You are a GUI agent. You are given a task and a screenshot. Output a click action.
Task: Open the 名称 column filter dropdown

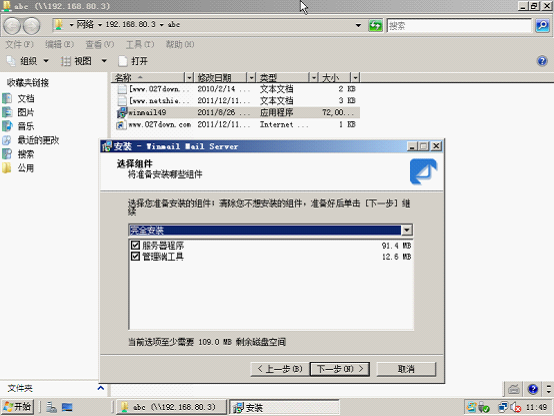(x=189, y=77)
